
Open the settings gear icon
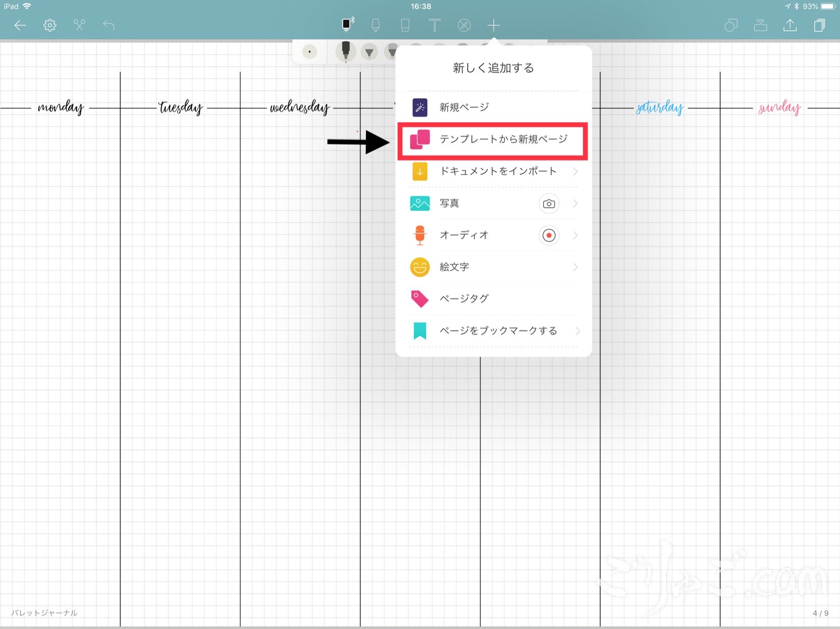point(49,25)
